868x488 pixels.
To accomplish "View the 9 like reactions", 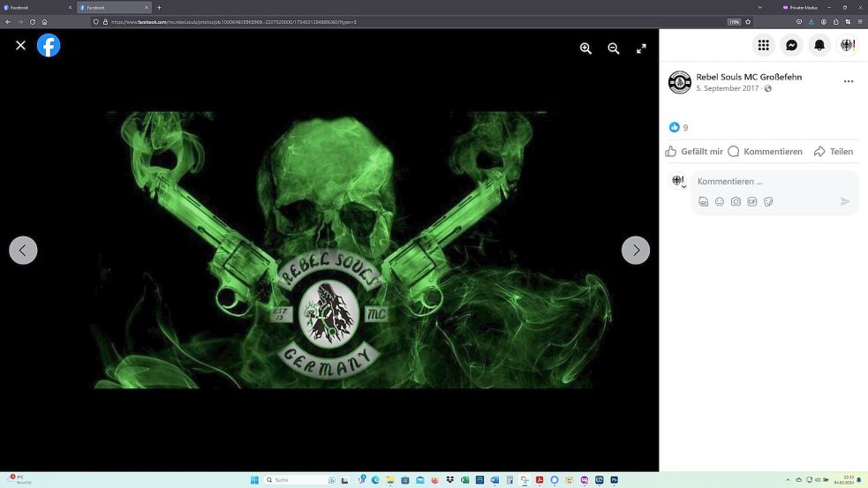I will 679,127.
